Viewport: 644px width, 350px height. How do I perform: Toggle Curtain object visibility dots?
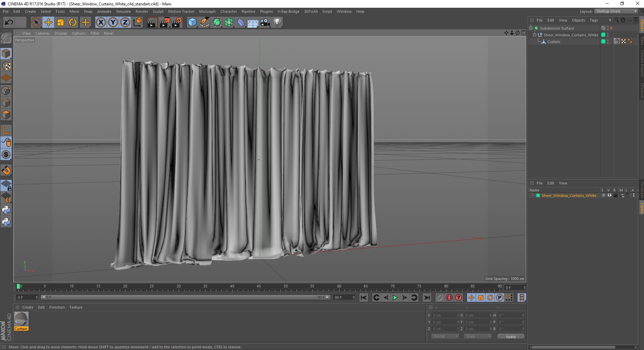[x=608, y=42]
